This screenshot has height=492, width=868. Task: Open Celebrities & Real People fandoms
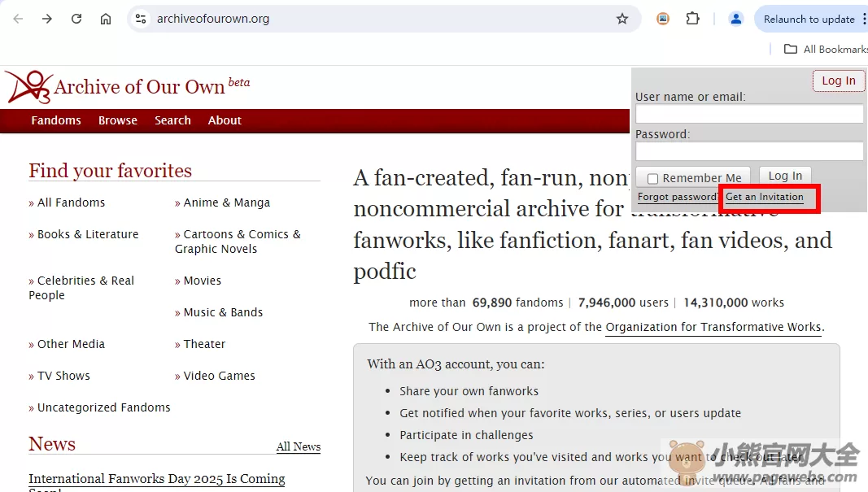(x=81, y=288)
